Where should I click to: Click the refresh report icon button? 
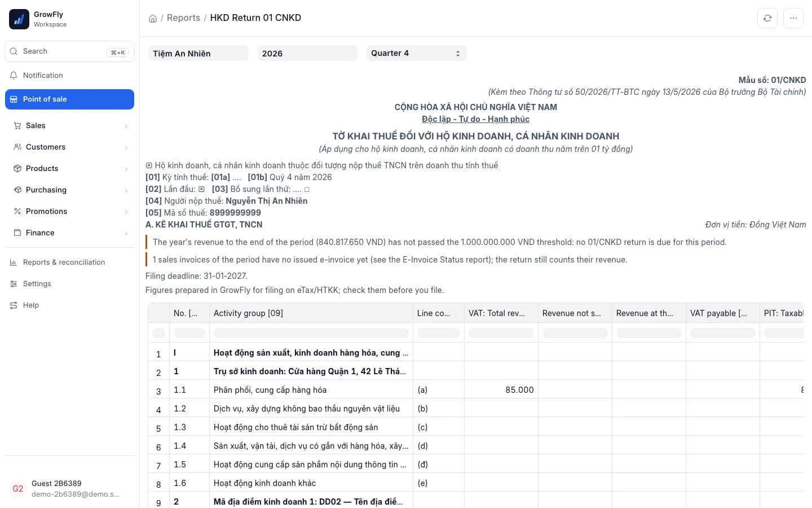click(767, 18)
